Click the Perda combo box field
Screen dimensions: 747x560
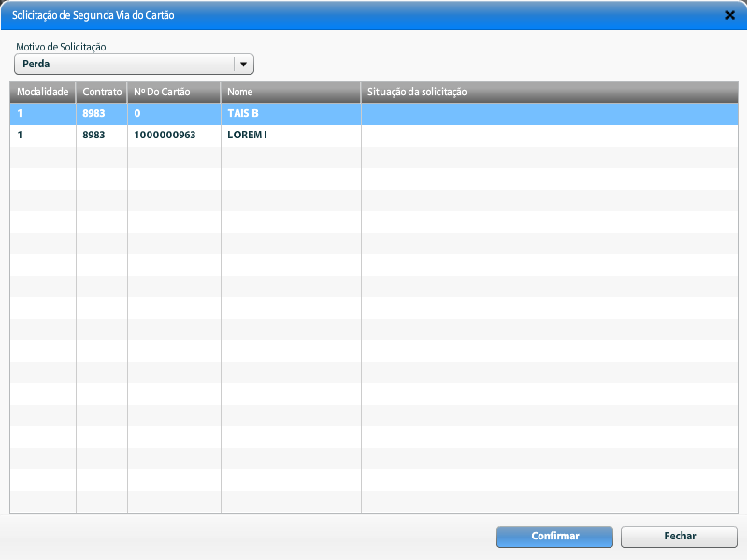click(134, 64)
